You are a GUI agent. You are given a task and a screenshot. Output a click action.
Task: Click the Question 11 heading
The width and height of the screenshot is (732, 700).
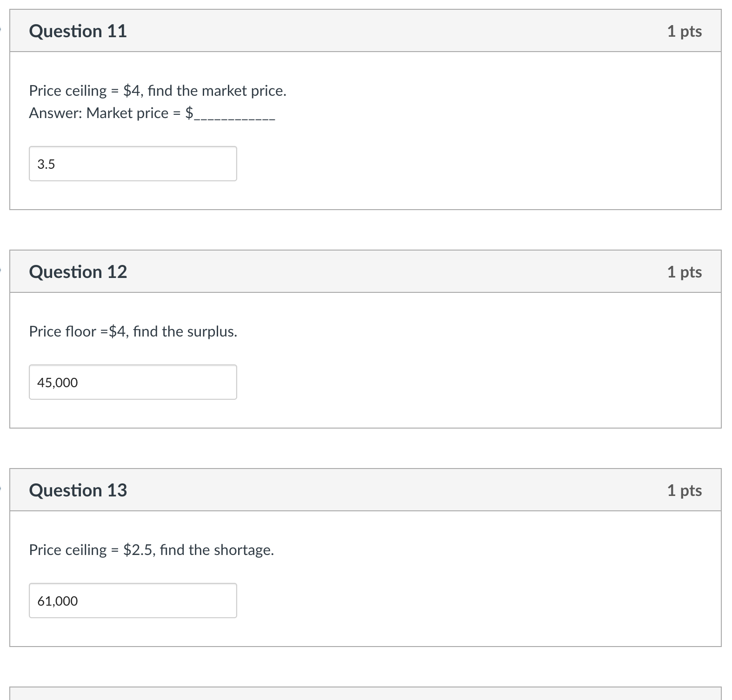[78, 31]
